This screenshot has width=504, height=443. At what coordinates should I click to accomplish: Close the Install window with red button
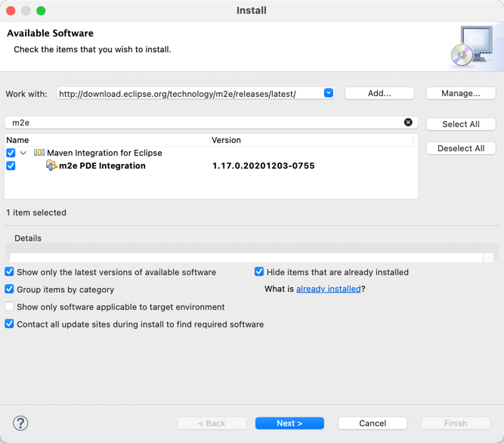coord(11,11)
